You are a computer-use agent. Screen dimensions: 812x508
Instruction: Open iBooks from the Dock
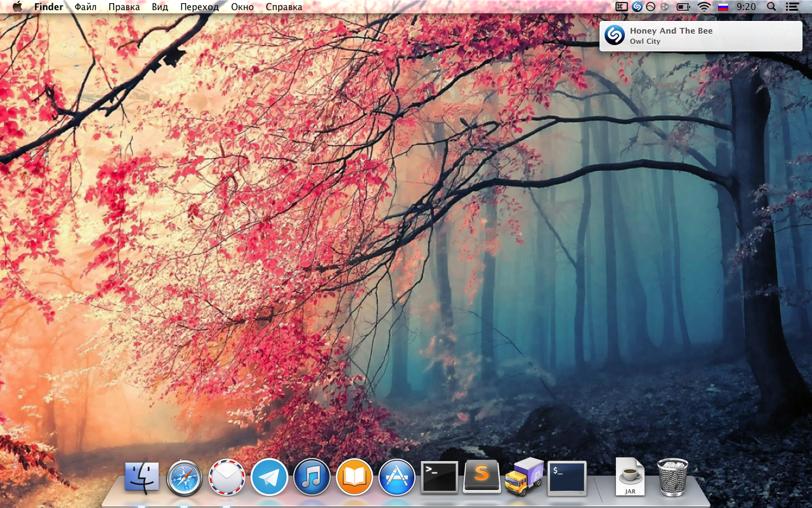[355, 478]
